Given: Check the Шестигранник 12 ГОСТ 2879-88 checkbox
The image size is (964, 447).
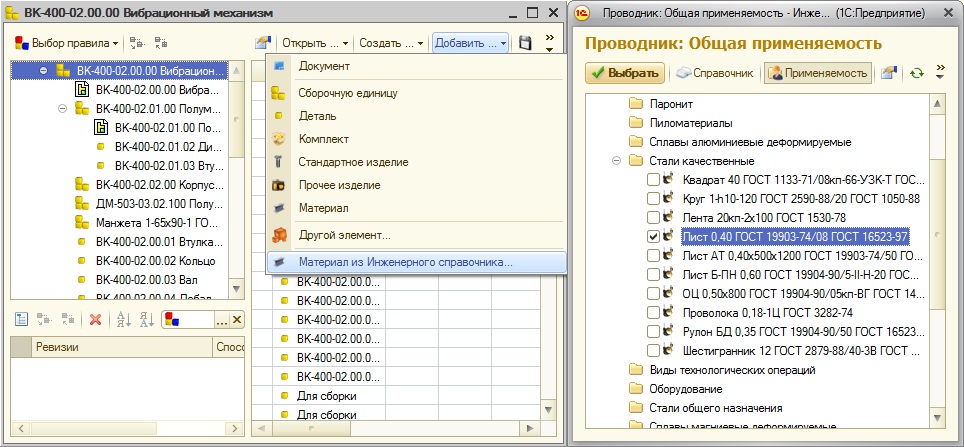Looking at the screenshot, I should [654, 351].
